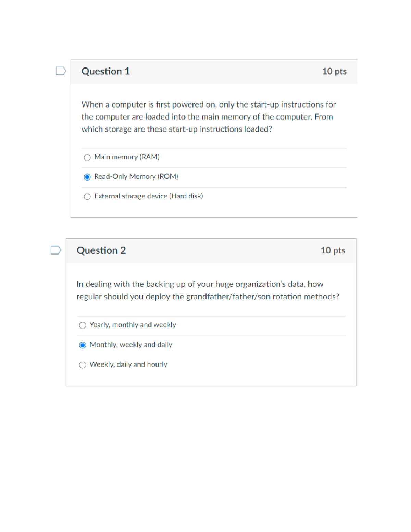Click the 10 pts label of Question 1

[x=334, y=71]
